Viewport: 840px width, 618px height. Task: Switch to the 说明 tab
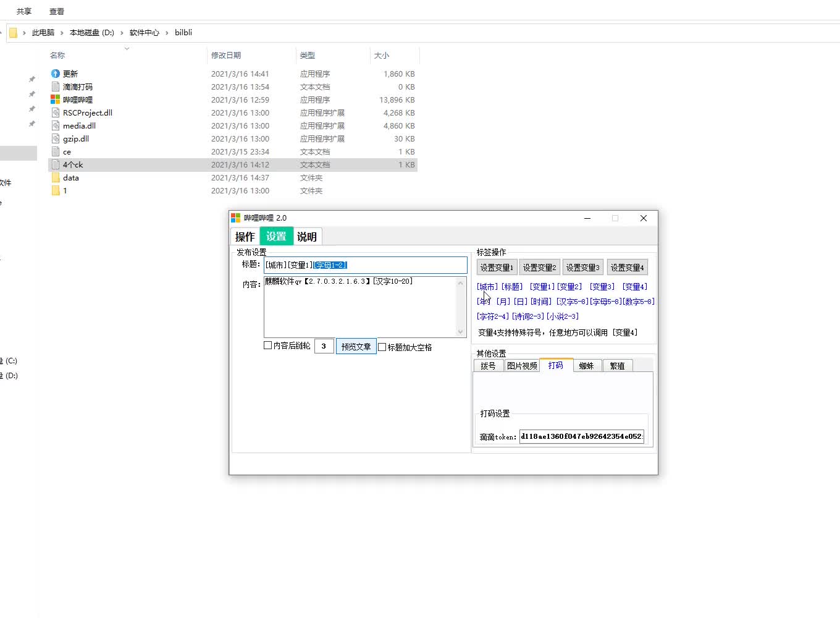tap(307, 237)
